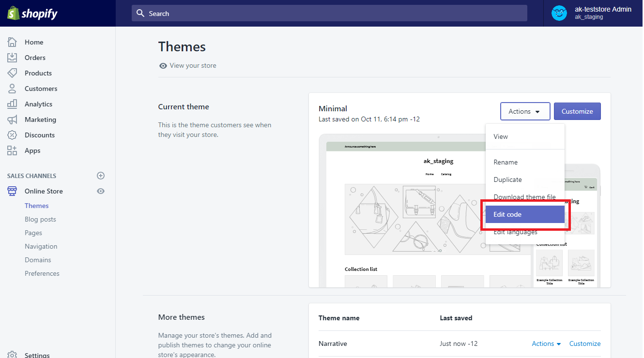
Task: Click the Marketing megaphone icon
Action: (x=12, y=119)
